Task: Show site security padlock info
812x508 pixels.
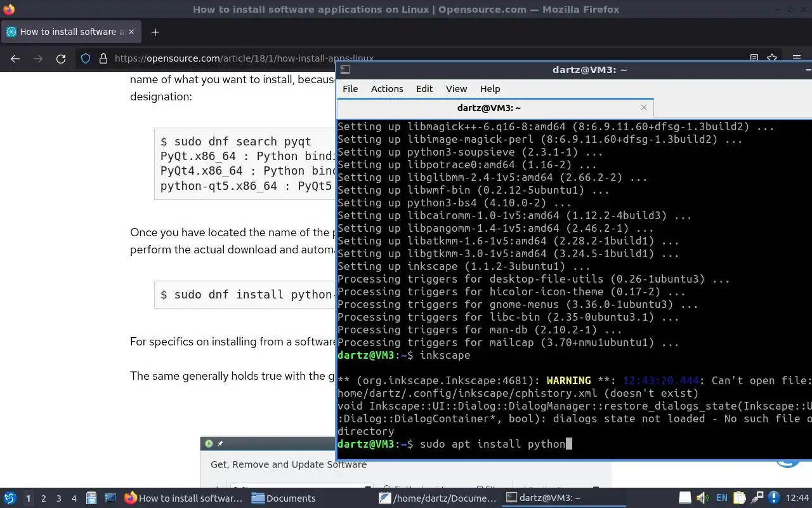Action: click(103, 58)
